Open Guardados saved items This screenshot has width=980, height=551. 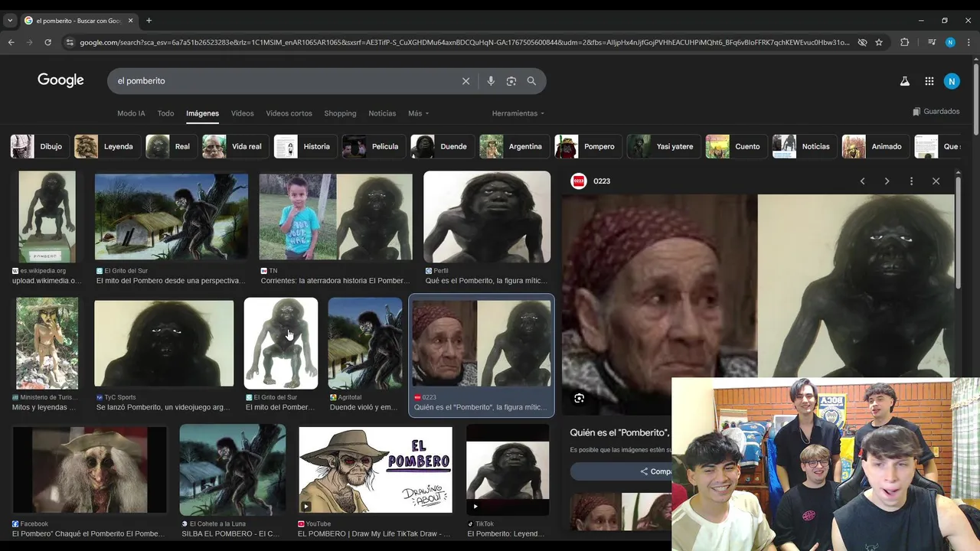click(936, 112)
